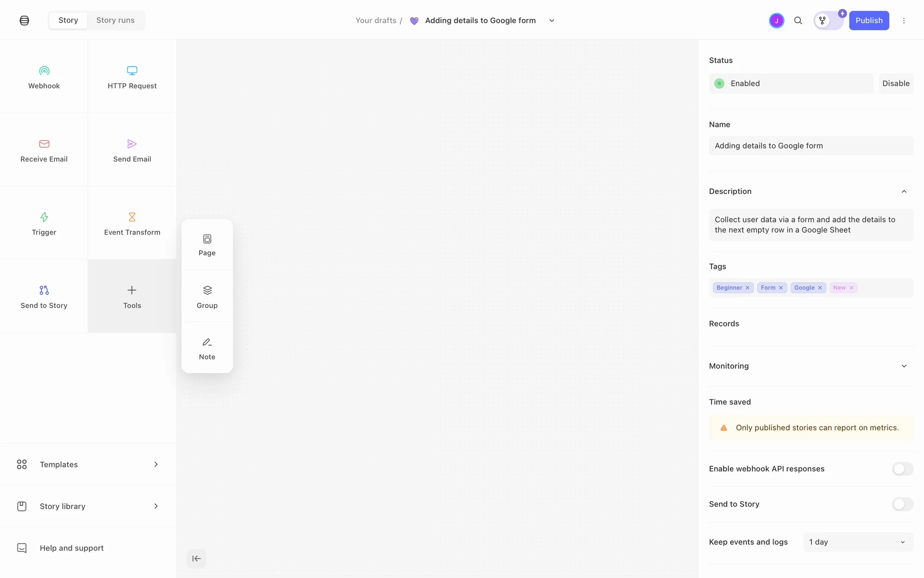
Task: Choose the Event Transform action
Action: coord(132,223)
